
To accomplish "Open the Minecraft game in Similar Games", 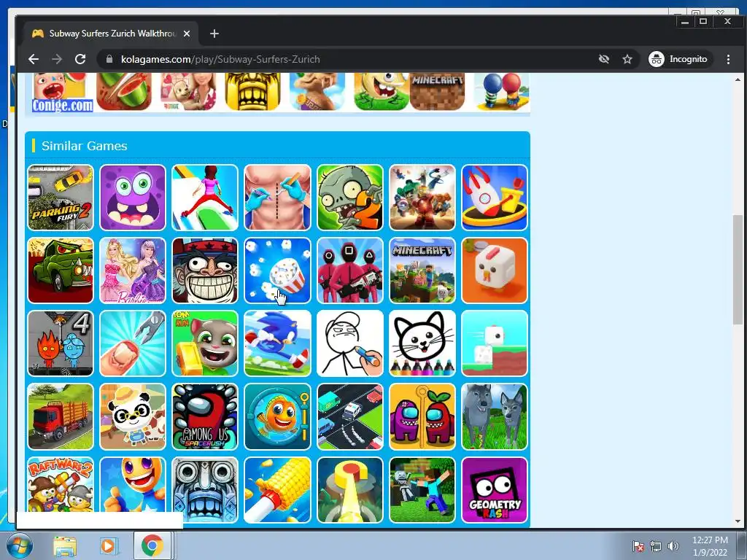I will point(422,271).
